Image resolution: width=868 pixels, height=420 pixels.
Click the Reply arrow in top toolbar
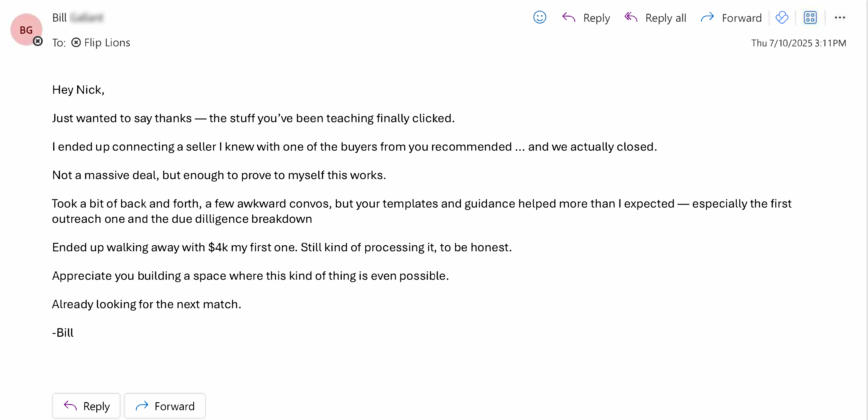[x=586, y=18]
